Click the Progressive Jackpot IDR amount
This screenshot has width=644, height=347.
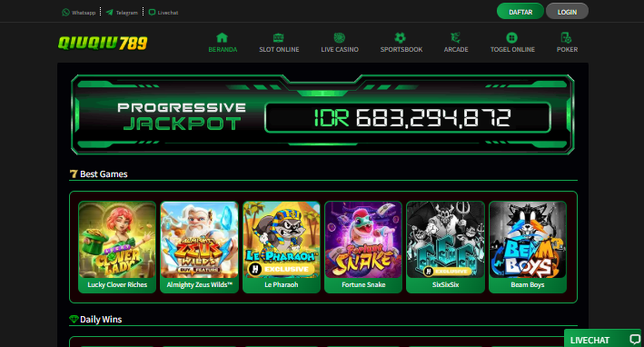point(412,118)
